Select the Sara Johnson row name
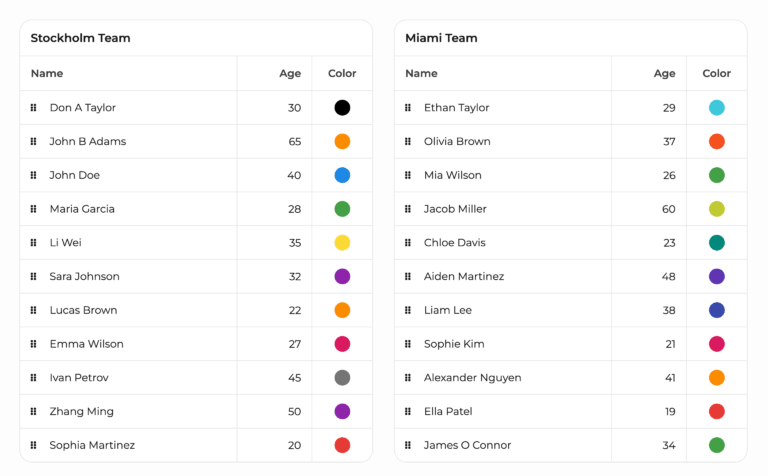Image resolution: width=768 pixels, height=476 pixels. pyautogui.click(x=84, y=277)
